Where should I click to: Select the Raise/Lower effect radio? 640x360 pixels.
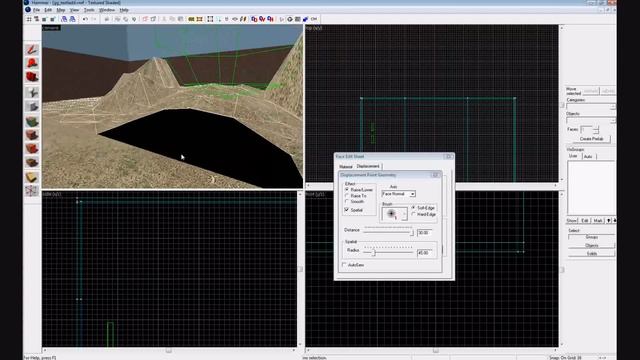click(x=347, y=190)
